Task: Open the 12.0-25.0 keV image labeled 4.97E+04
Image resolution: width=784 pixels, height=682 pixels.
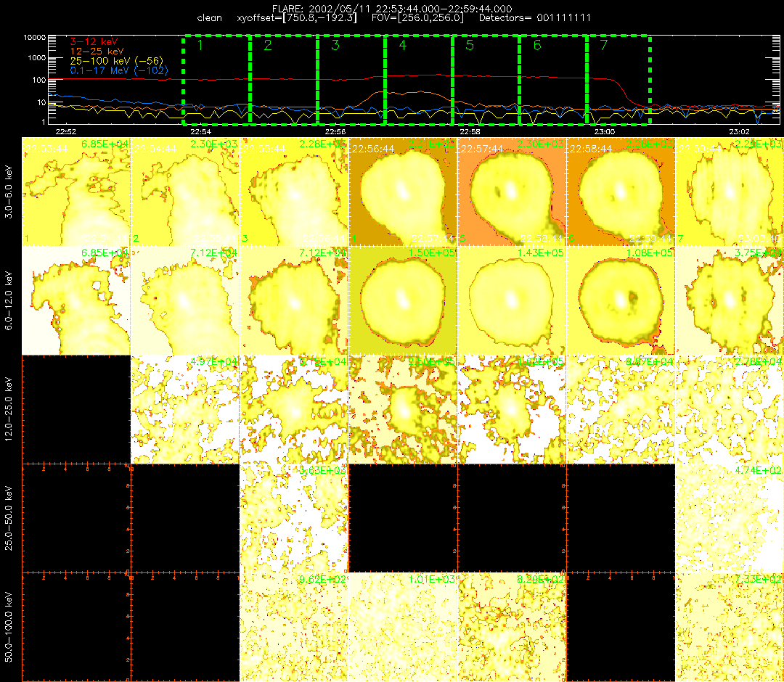Action: pos(185,409)
